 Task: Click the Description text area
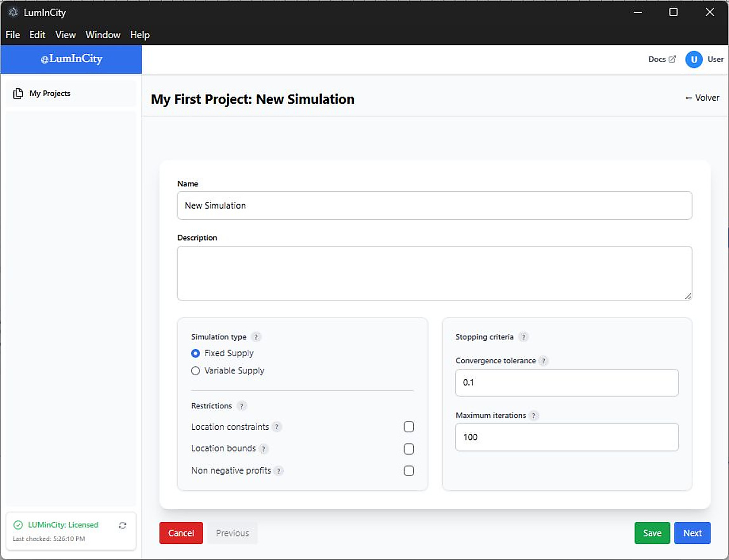(x=435, y=273)
